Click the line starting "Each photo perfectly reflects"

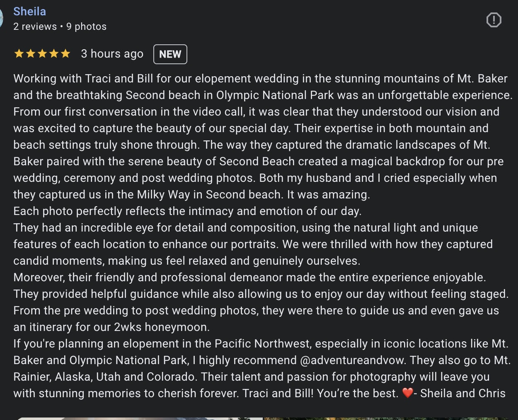(187, 211)
